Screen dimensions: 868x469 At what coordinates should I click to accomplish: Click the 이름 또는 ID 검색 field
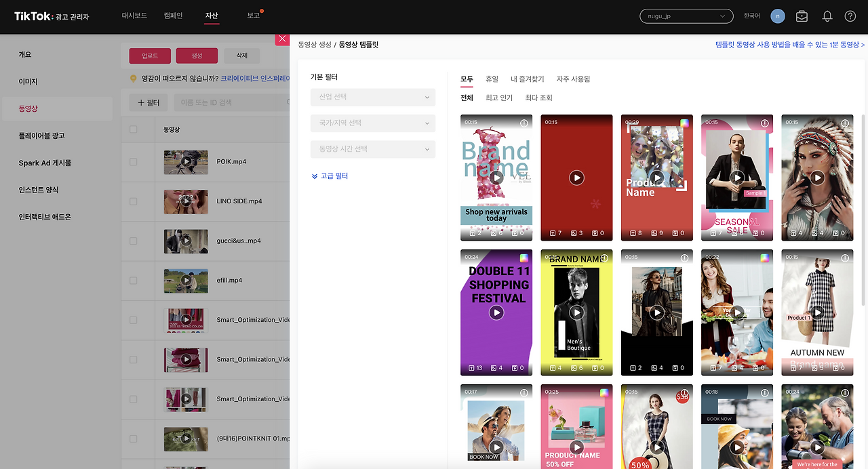coord(231,102)
